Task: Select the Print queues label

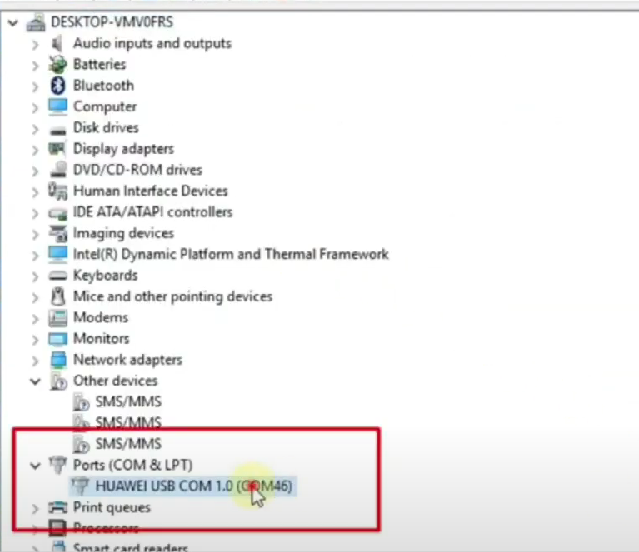Action: point(112,508)
